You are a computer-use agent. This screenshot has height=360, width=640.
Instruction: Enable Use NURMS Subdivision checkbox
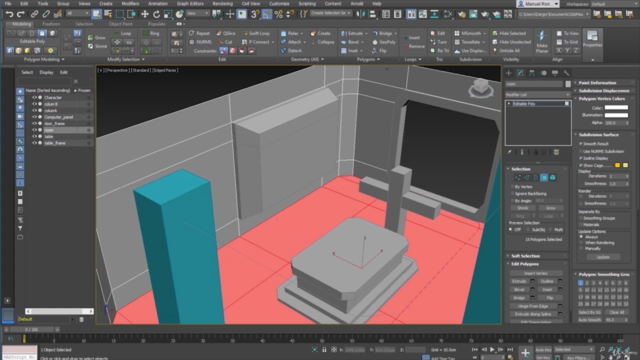(581, 151)
